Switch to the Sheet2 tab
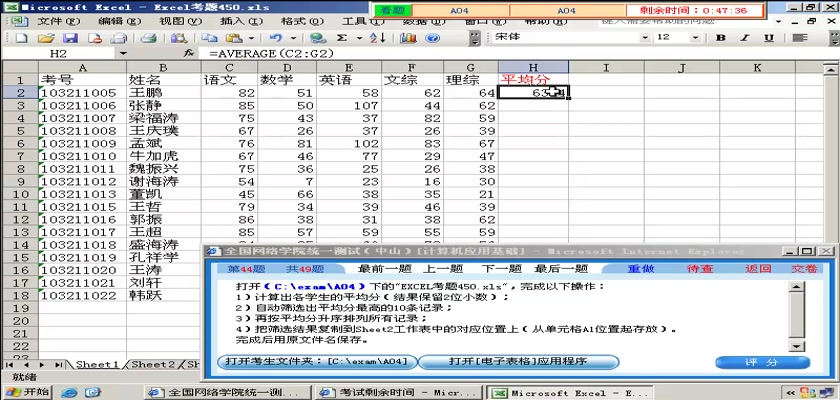Viewport: 840px width, 400px height. click(x=153, y=365)
